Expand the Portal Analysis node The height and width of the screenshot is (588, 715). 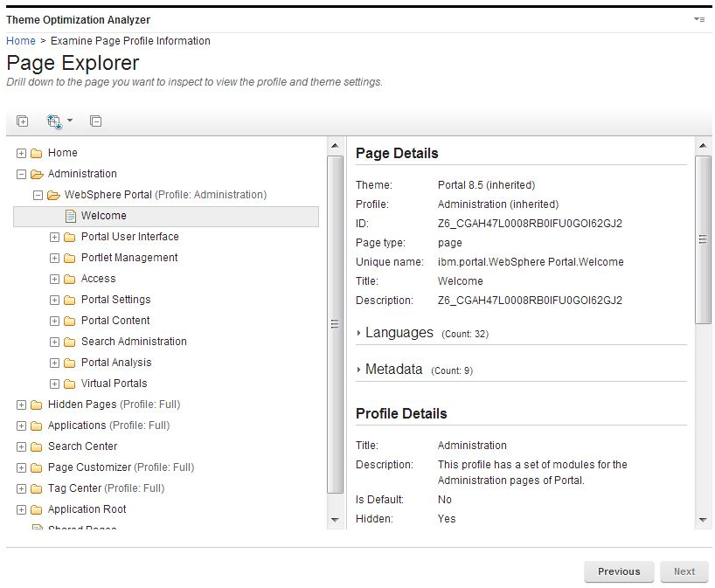point(54,363)
